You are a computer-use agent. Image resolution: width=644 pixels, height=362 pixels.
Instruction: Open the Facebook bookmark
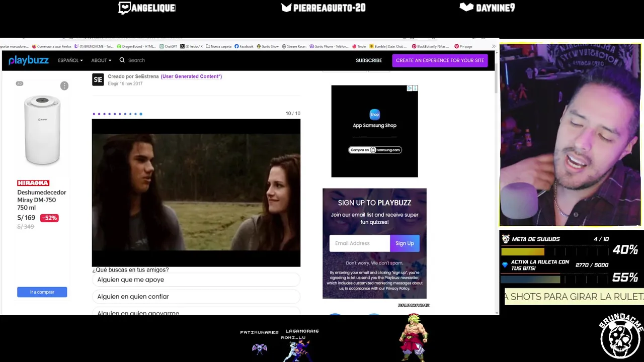(x=244, y=46)
